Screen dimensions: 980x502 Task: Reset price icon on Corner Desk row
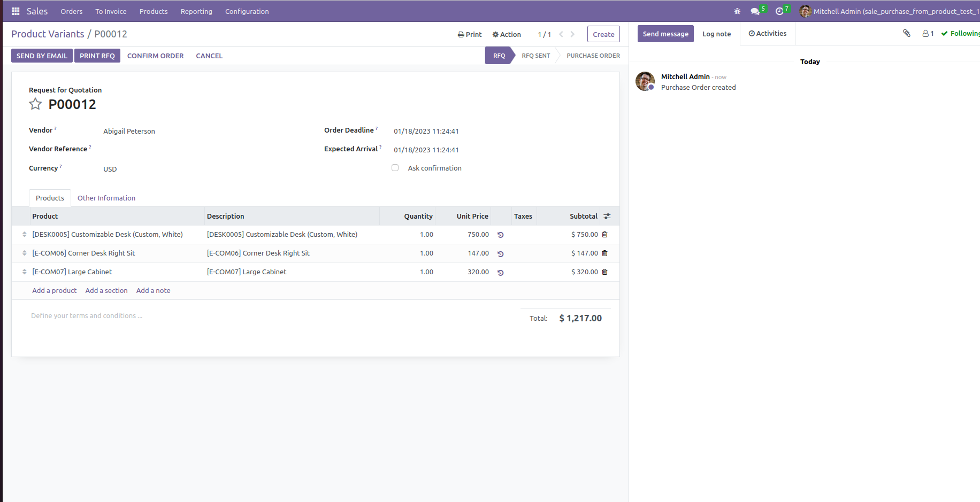pos(501,254)
